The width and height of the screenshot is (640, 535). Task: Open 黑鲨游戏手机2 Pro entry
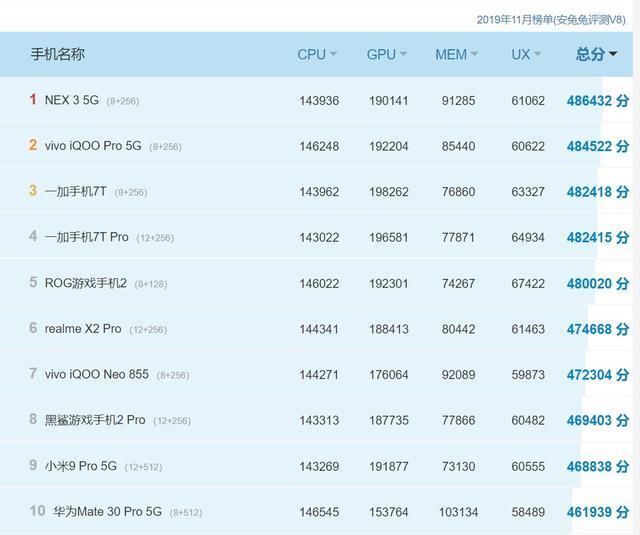click(x=95, y=420)
